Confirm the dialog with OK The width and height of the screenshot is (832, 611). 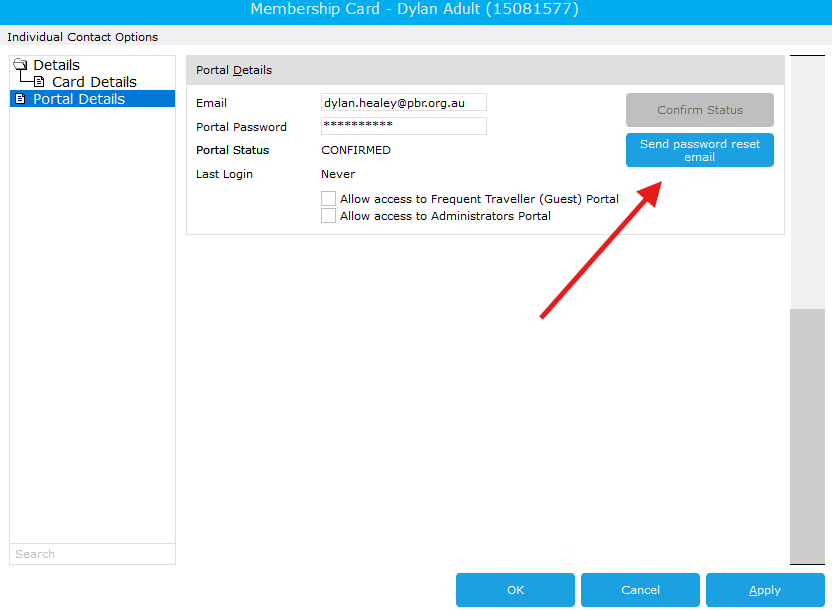(x=515, y=590)
